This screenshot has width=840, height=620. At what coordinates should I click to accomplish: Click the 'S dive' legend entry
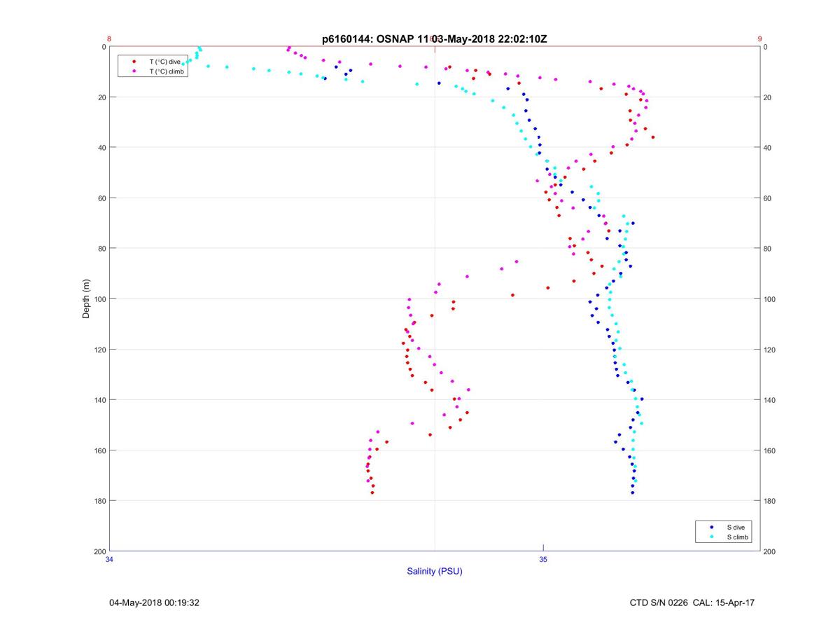click(735, 527)
